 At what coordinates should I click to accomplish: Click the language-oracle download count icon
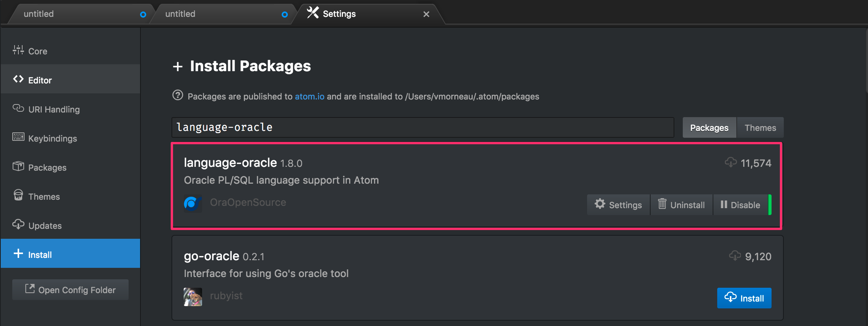(x=731, y=162)
